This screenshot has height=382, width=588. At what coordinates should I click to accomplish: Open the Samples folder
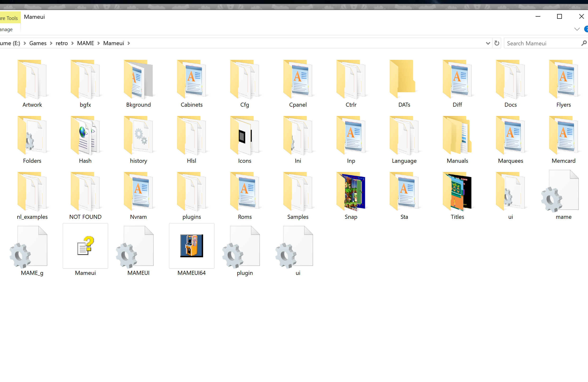point(298,196)
